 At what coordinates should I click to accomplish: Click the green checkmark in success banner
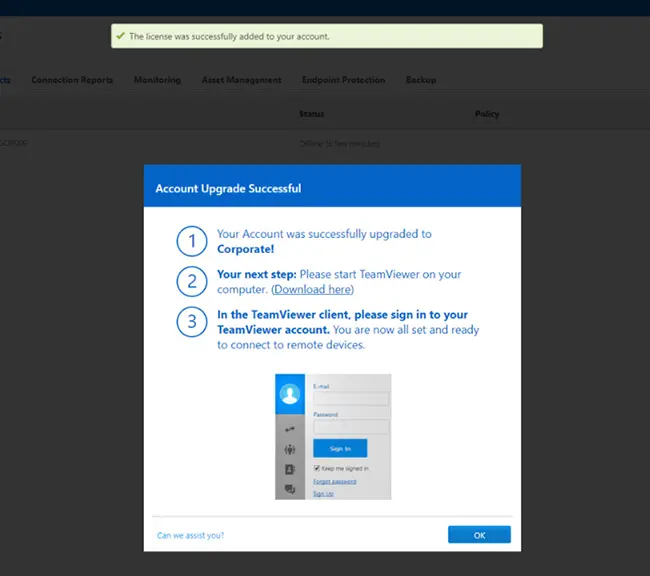120,36
